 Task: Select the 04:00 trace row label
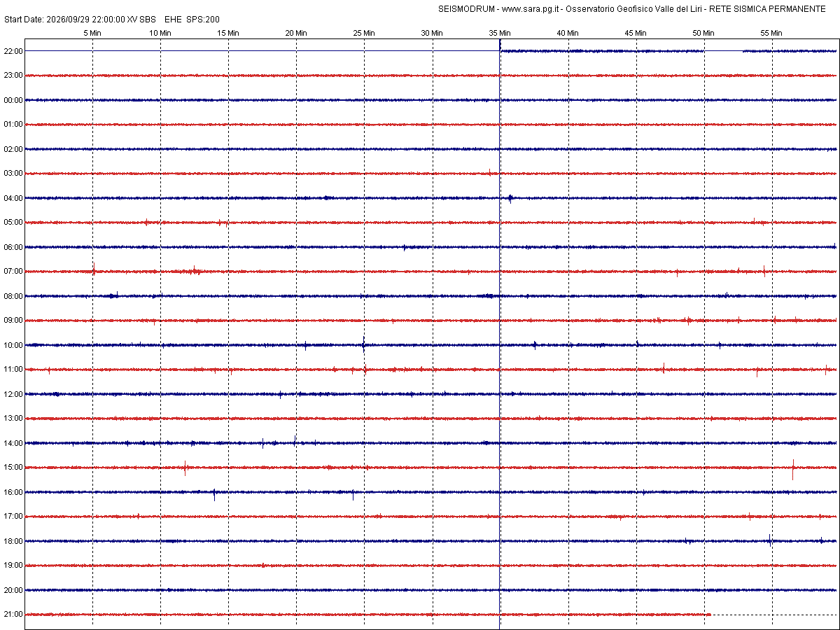point(13,198)
